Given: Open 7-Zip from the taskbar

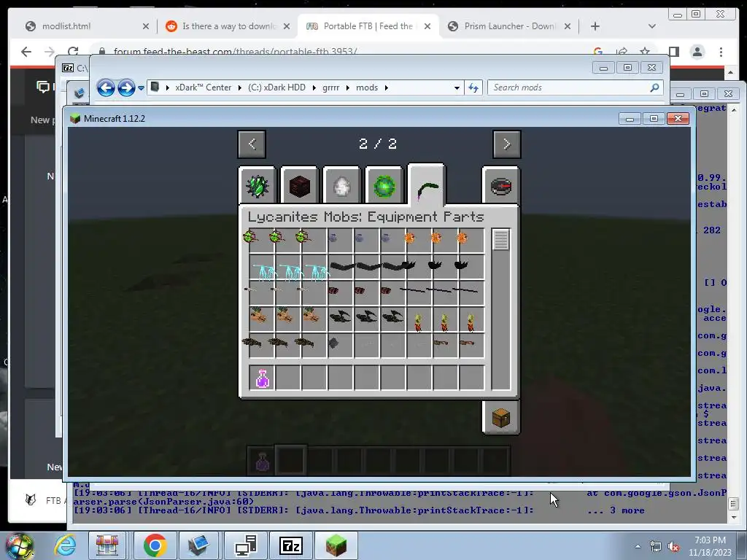Looking at the screenshot, I should [291, 545].
